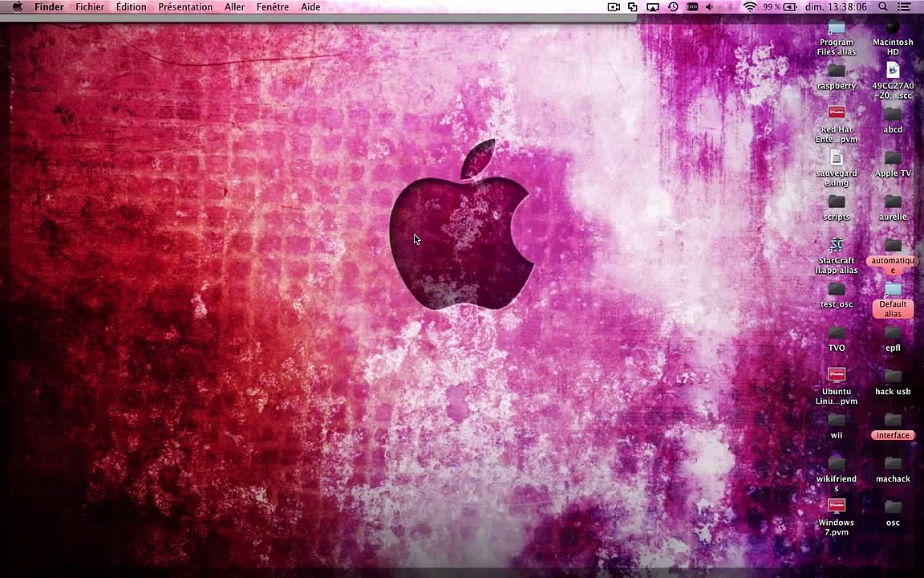The height and width of the screenshot is (578, 924).
Task: Open the Fenêtre menu
Action: (272, 7)
